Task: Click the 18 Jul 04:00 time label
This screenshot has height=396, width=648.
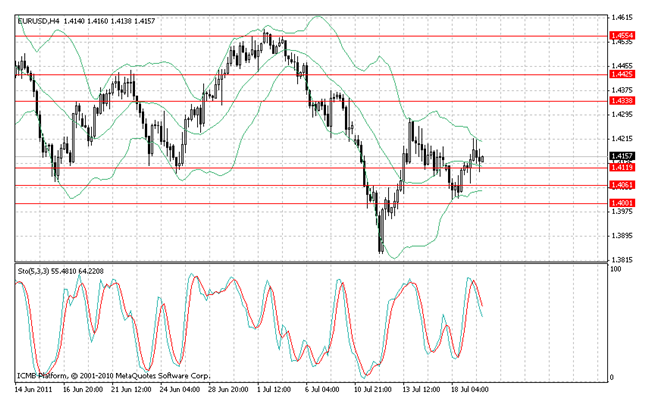Action: (x=469, y=389)
